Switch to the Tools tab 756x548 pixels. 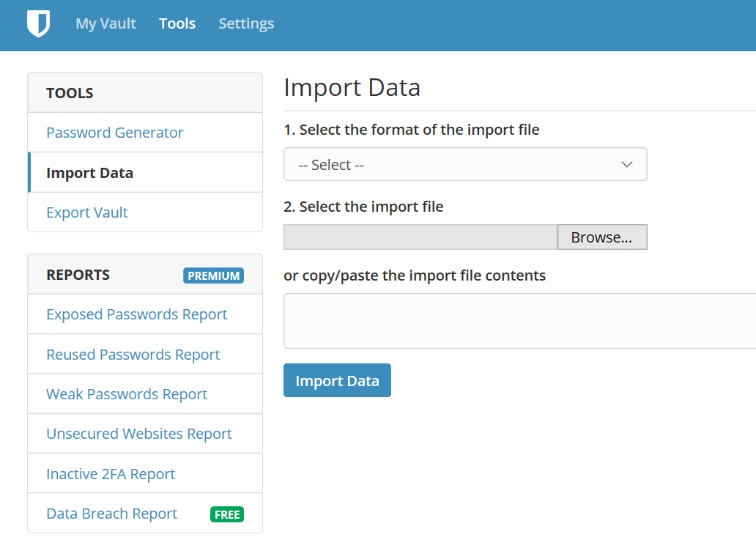pos(177,23)
